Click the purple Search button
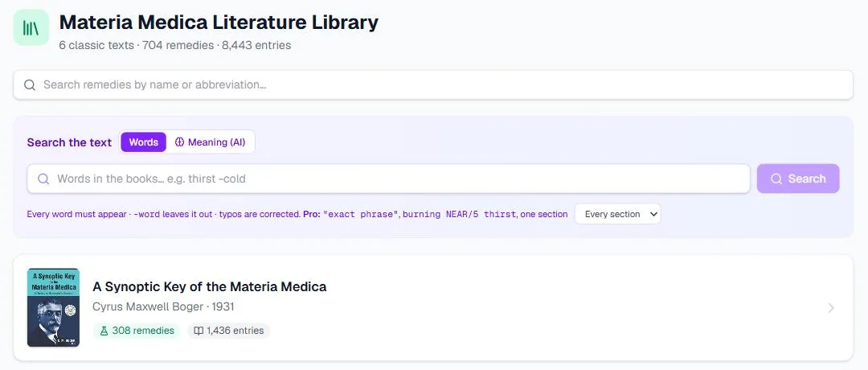Image resolution: width=868 pixels, height=370 pixels. 798,179
